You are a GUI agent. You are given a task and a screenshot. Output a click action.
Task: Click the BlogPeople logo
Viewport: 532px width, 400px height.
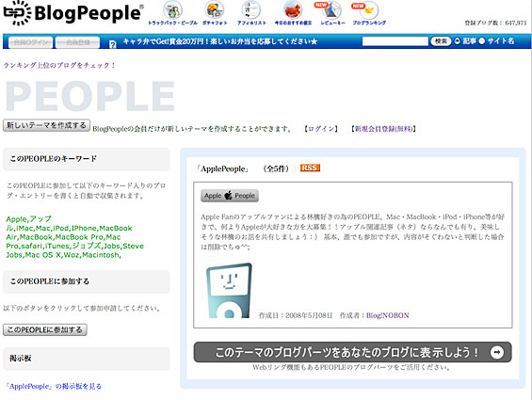pyautogui.click(x=73, y=13)
